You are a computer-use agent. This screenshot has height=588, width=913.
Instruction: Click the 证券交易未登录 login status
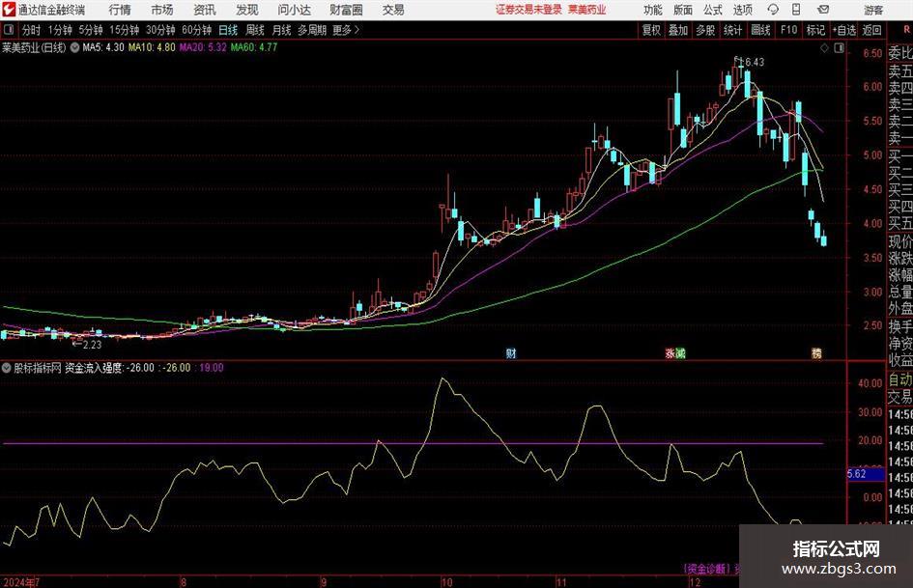528,10
